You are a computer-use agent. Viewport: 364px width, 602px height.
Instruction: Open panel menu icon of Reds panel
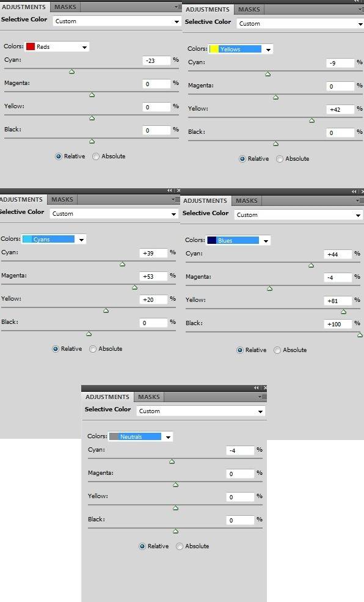[x=178, y=7]
